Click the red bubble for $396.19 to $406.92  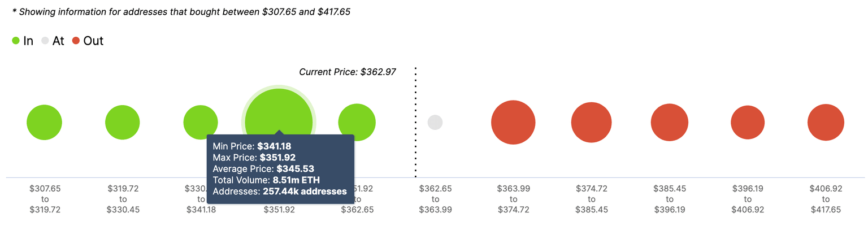748,123
